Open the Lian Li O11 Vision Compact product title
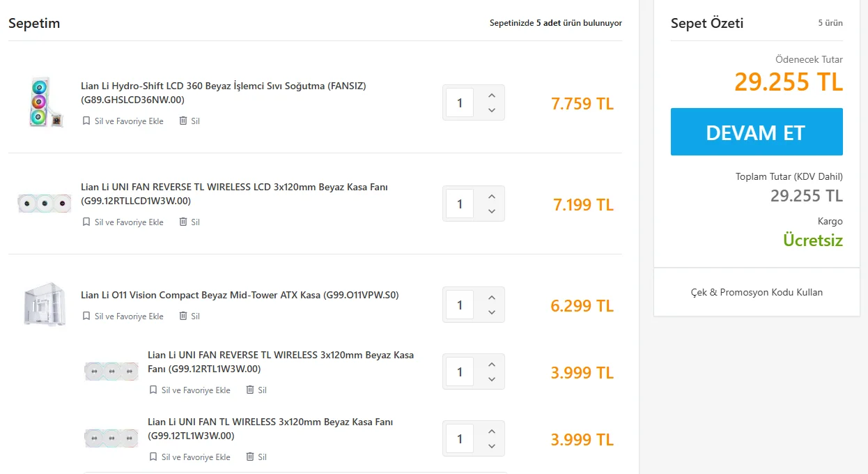 [x=240, y=295]
